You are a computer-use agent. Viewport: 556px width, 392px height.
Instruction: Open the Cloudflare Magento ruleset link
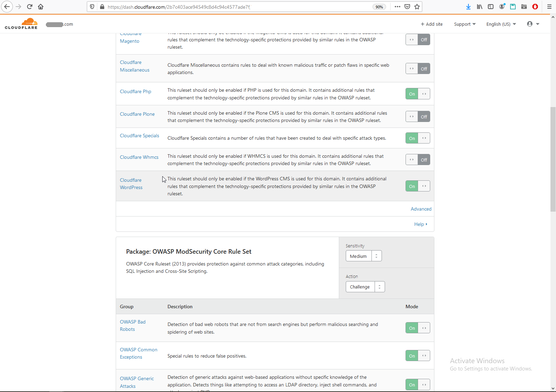(131, 37)
